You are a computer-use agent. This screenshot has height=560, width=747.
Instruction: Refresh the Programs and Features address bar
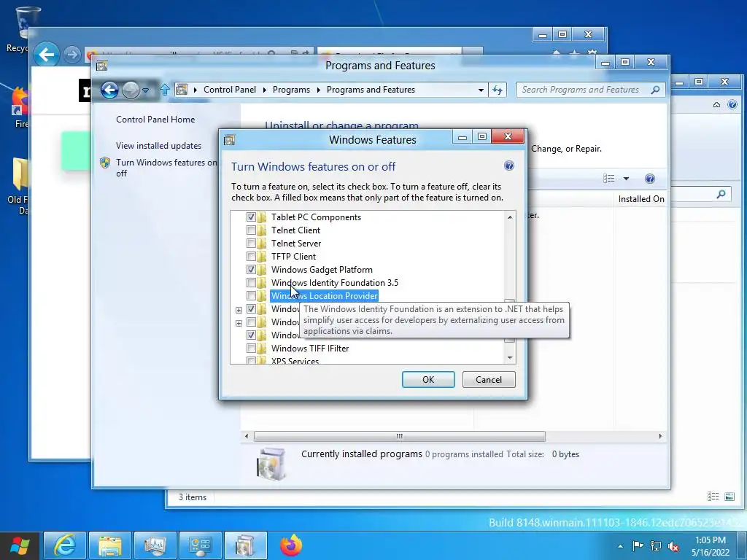point(498,90)
